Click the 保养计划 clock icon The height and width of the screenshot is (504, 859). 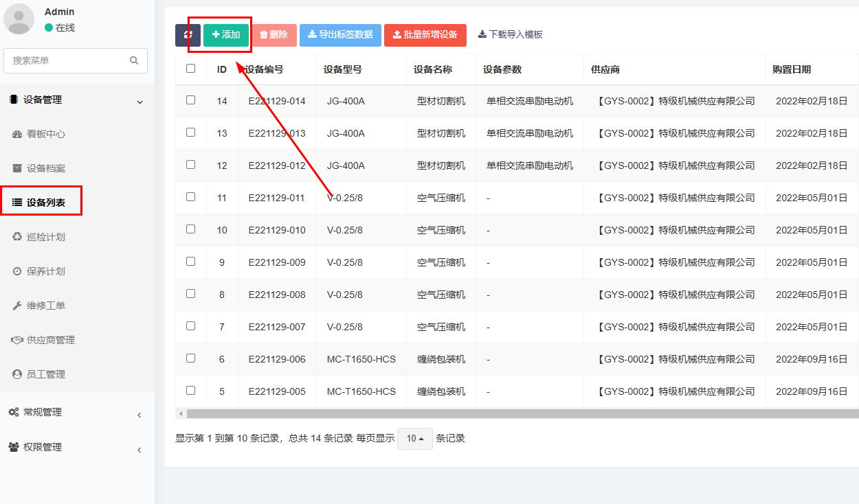[17, 272]
